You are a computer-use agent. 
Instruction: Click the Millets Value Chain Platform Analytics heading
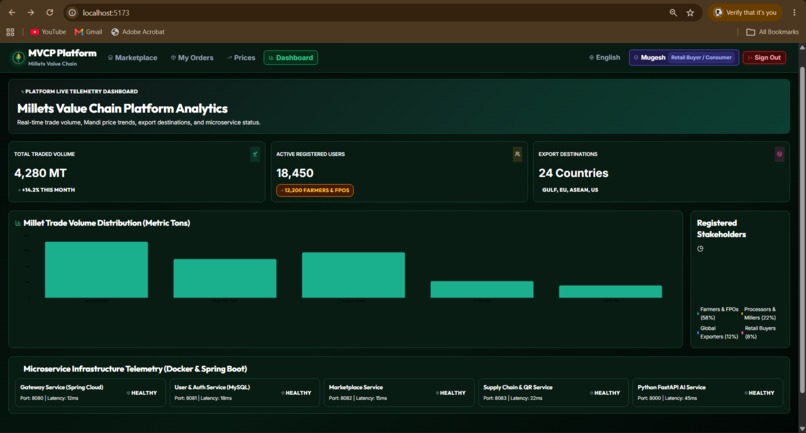(x=122, y=109)
